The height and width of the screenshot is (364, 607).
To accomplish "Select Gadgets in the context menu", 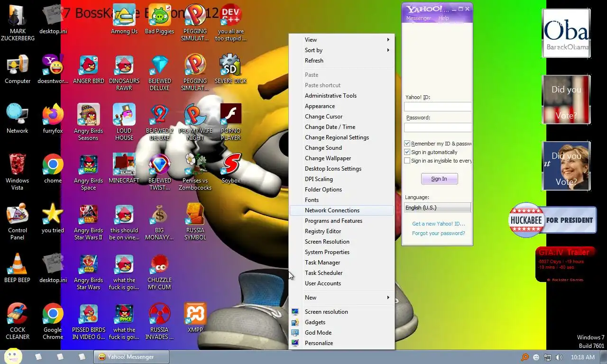I will (x=341, y=322).
